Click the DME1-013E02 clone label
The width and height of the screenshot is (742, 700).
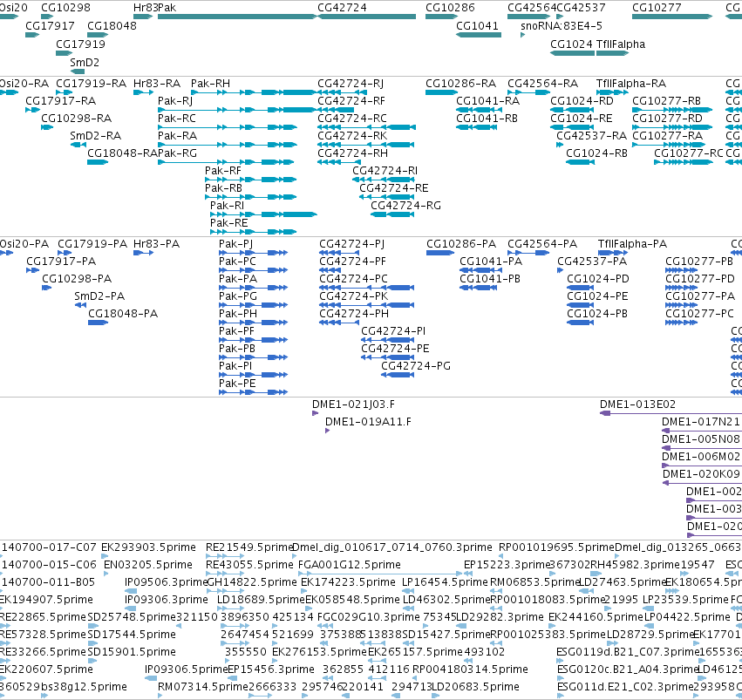point(637,404)
